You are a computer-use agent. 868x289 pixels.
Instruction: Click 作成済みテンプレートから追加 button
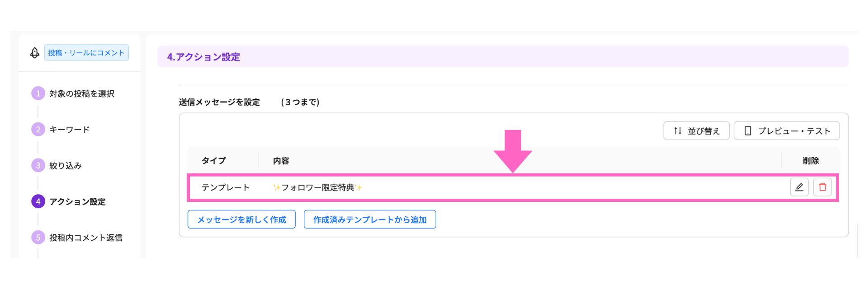click(370, 219)
